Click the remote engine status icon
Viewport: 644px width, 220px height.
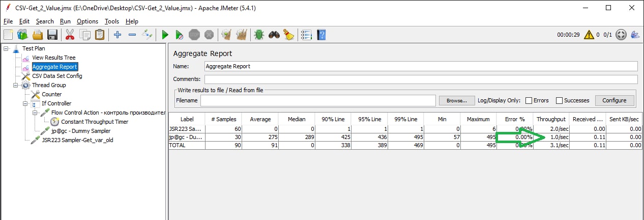621,35
